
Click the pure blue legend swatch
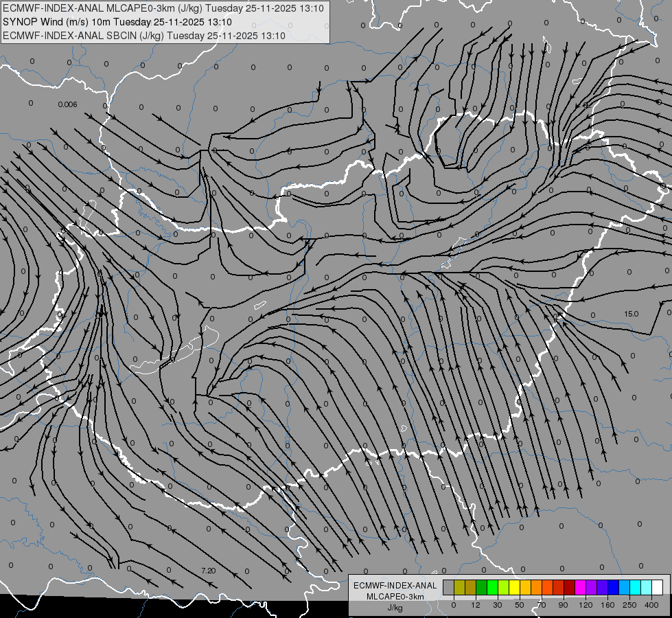point(613,588)
